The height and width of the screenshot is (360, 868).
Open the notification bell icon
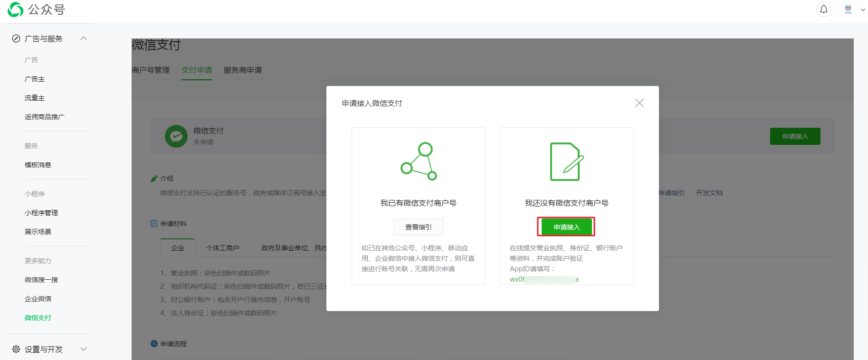coord(823,9)
